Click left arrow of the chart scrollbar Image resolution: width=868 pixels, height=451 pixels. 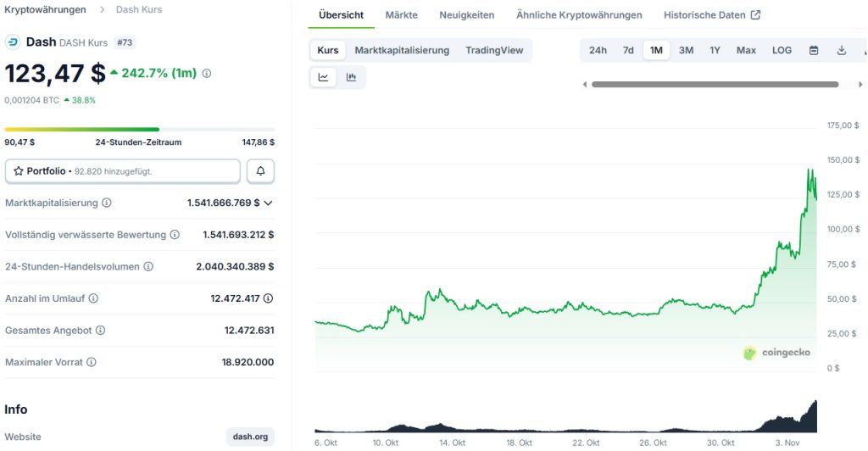pos(585,85)
